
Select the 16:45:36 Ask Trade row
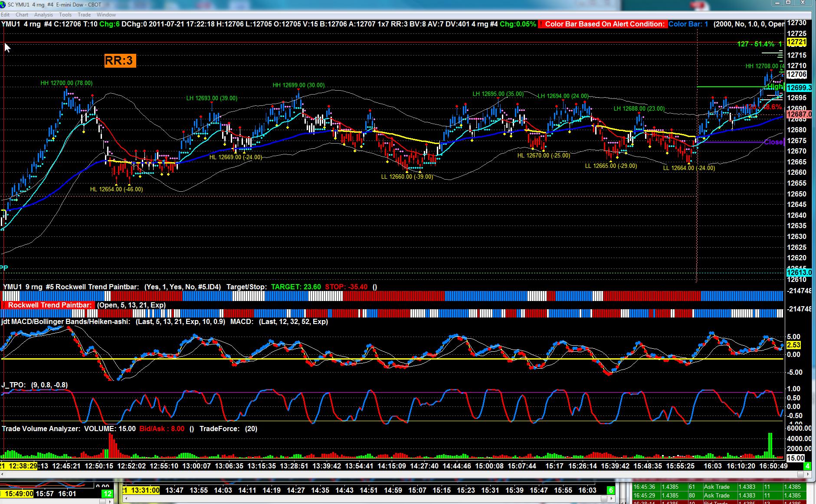[x=719, y=487]
